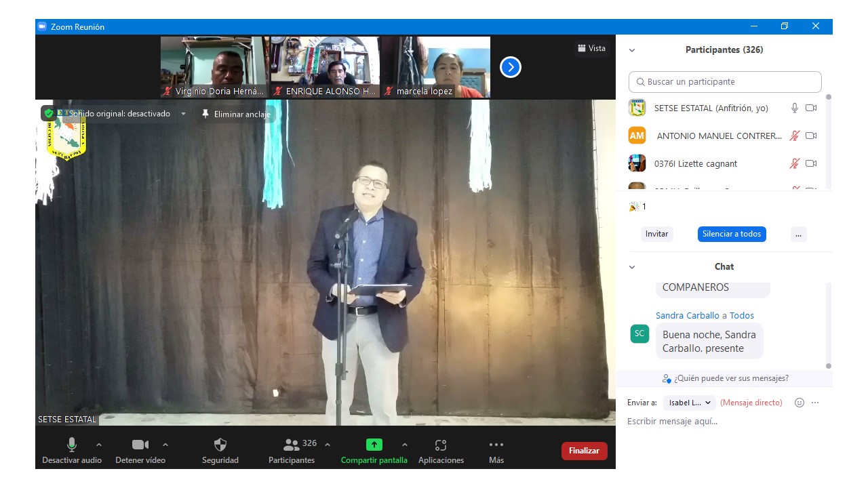868x488 pixels.
Task: Click the green Compartir pantalla icon
Action: click(374, 445)
